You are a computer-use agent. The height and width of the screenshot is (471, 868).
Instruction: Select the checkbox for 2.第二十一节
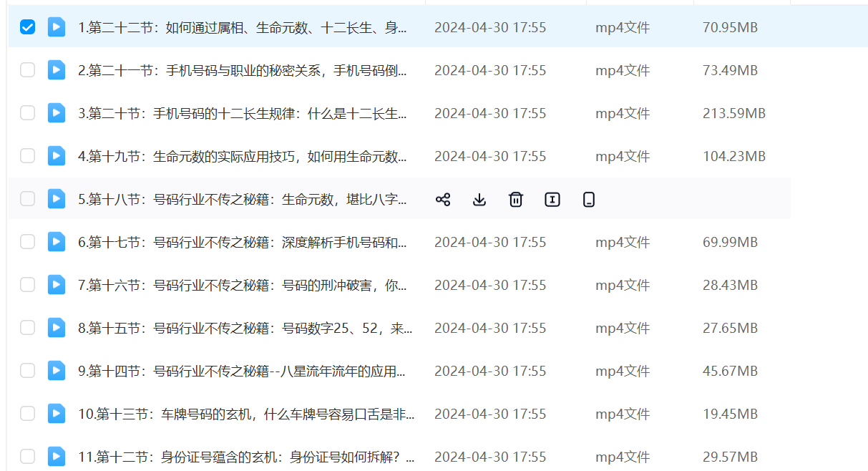point(27,70)
